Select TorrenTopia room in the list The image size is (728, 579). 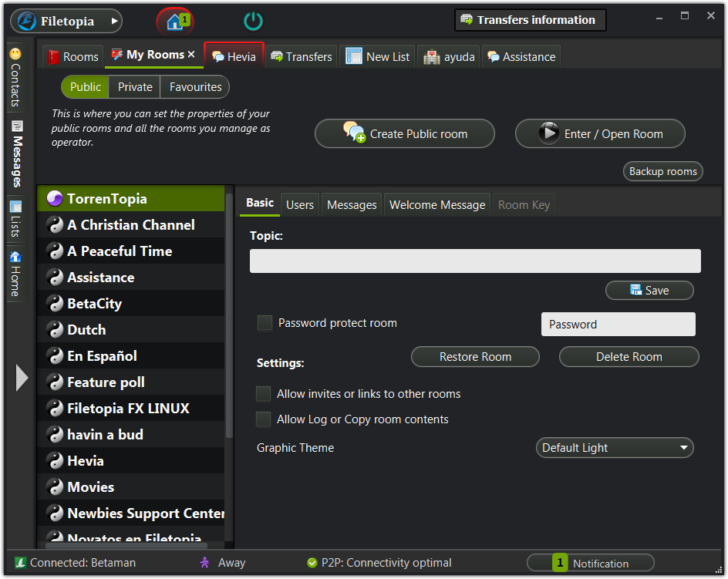pos(131,198)
